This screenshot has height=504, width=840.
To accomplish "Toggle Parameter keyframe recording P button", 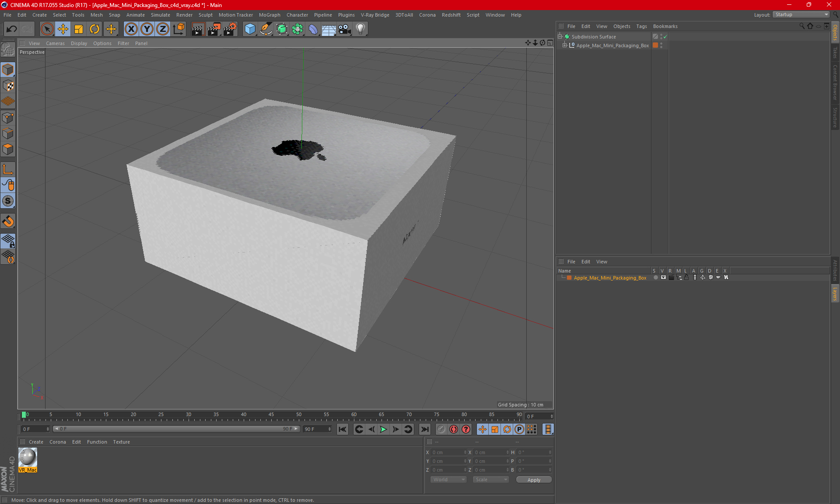I will pyautogui.click(x=519, y=429).
